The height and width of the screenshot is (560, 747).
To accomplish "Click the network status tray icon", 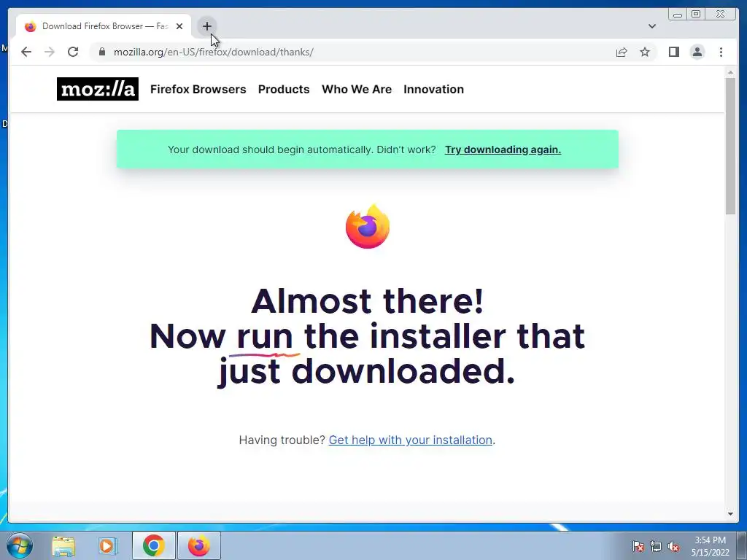I will tap(656, 546).
